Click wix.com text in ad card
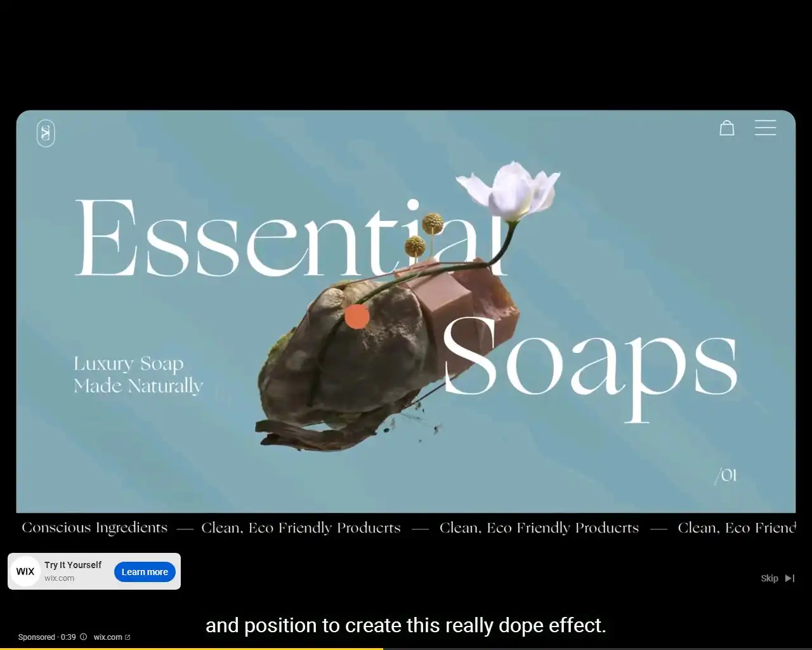 point(59,578)
